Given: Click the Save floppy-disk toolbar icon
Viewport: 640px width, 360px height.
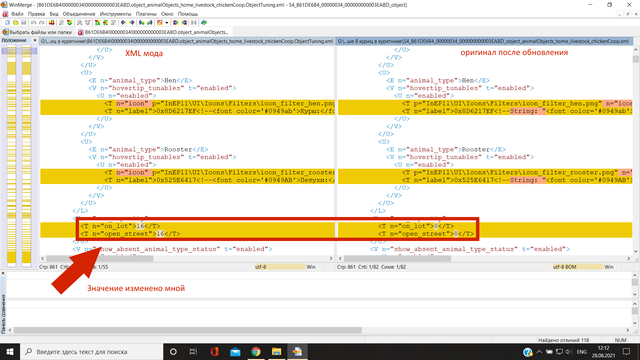Looking at the screenshot, I should pyautogui.click(x=24, y=22).
